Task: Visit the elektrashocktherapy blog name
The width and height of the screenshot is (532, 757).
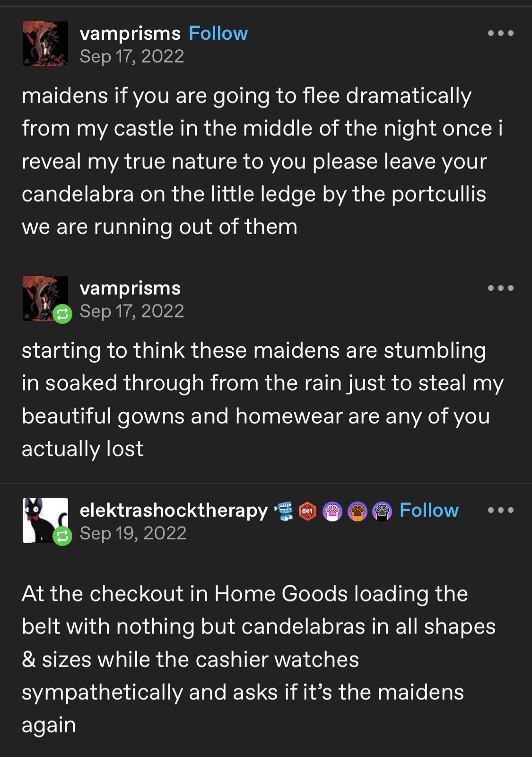Action: tap(174, 511)
